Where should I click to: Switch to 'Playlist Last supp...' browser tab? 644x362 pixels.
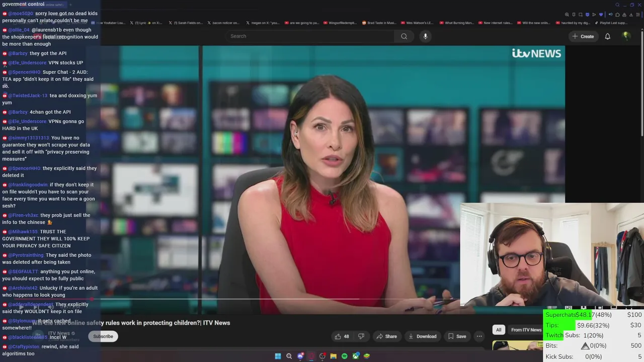coord(611,23)
